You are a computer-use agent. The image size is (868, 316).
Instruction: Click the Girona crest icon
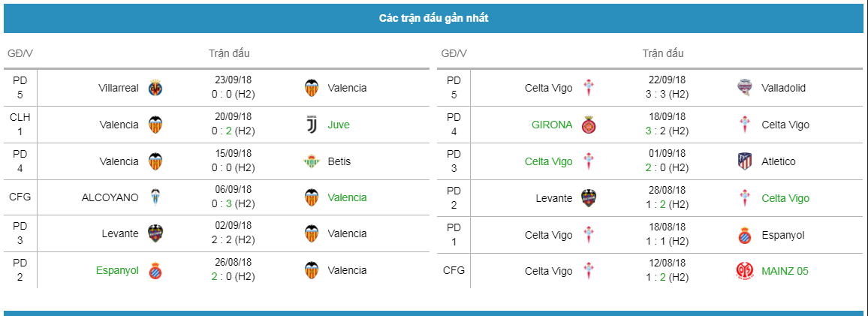point(589,125)
